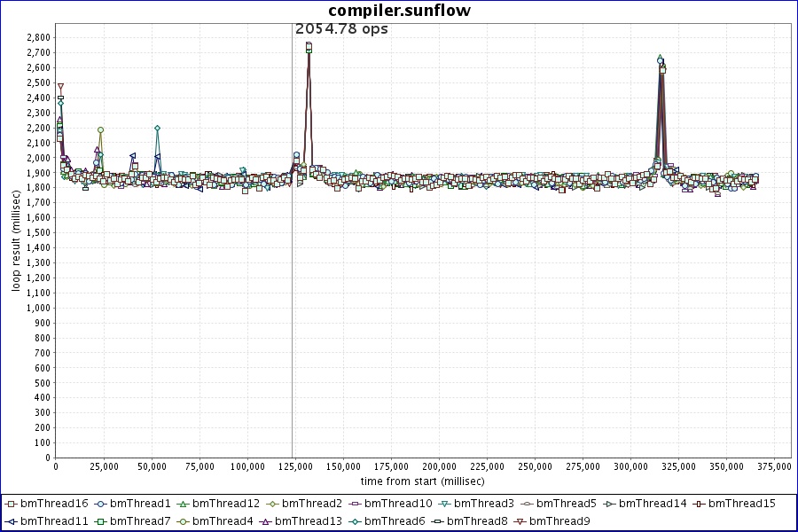Click the bmThread11 left-arrow legend icon
The image size is (798, 532).
(11, 520)
